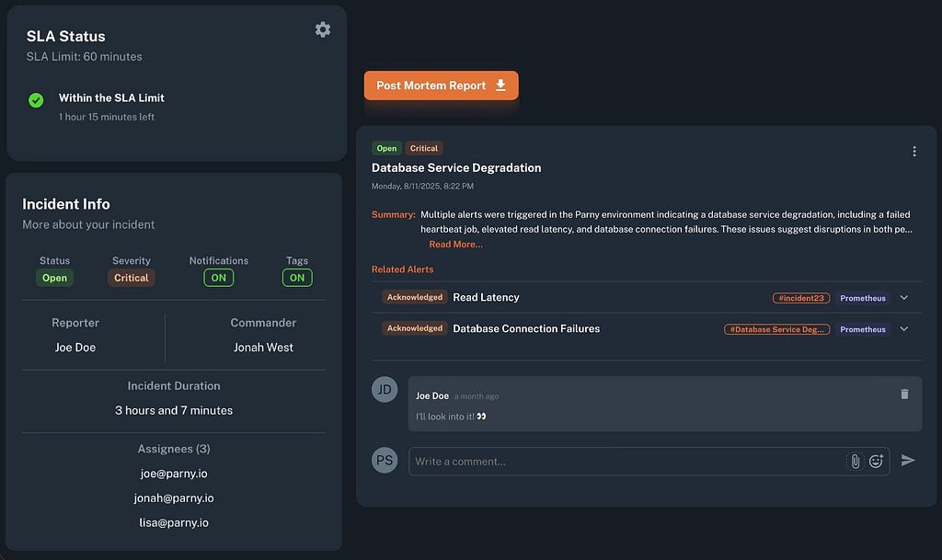Click Prometheus label on Read Latency

pos(863,298)
